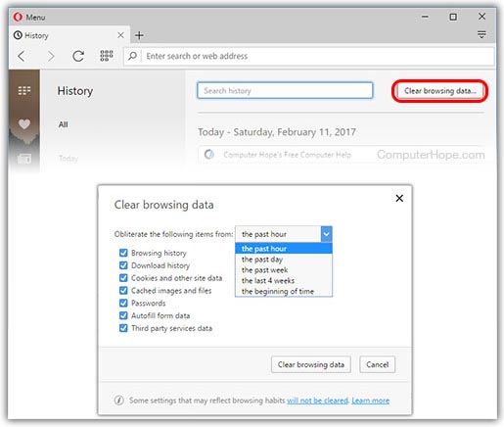504x427 pixels.
Task: Collapse the time range dropdown arrow
Action: coord(327,234)
